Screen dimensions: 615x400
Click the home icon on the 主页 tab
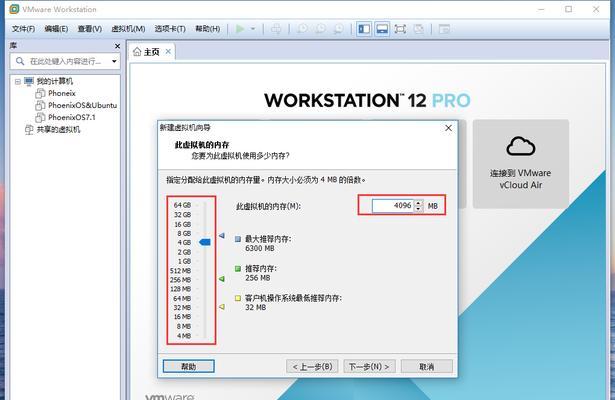137,52
